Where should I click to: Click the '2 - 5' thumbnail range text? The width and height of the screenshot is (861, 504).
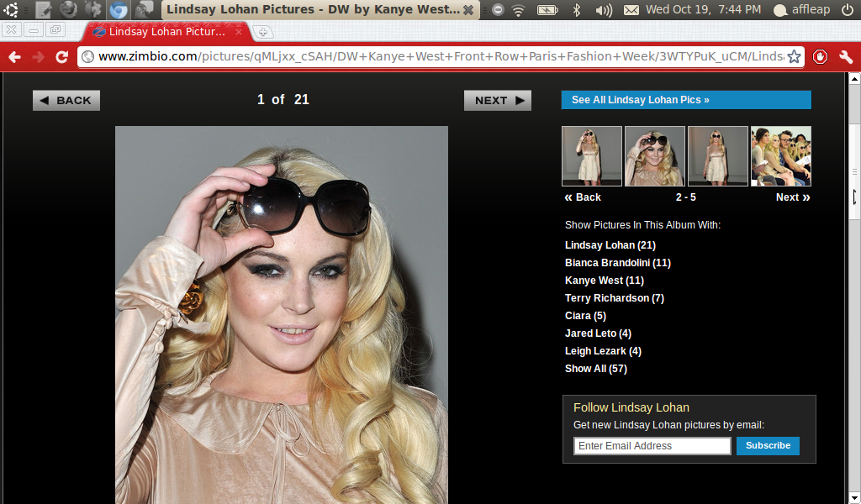click(686, 197)
